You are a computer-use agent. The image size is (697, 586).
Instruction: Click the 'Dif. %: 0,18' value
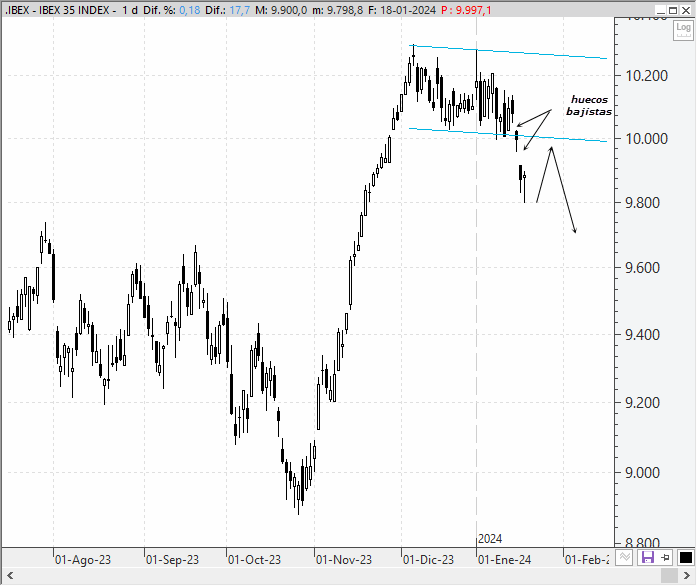[x=172, y=10]
